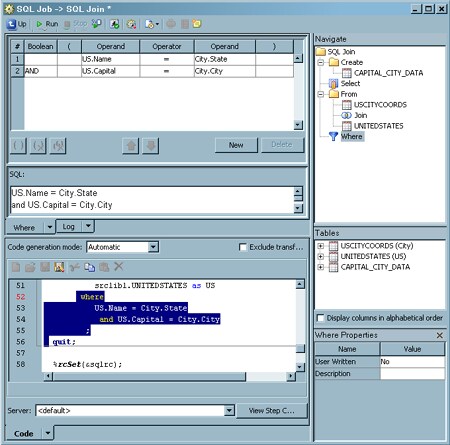The height and width of the screenshot is (445, 450).
Task: Click the Operator column header
Action: (167, 46)
